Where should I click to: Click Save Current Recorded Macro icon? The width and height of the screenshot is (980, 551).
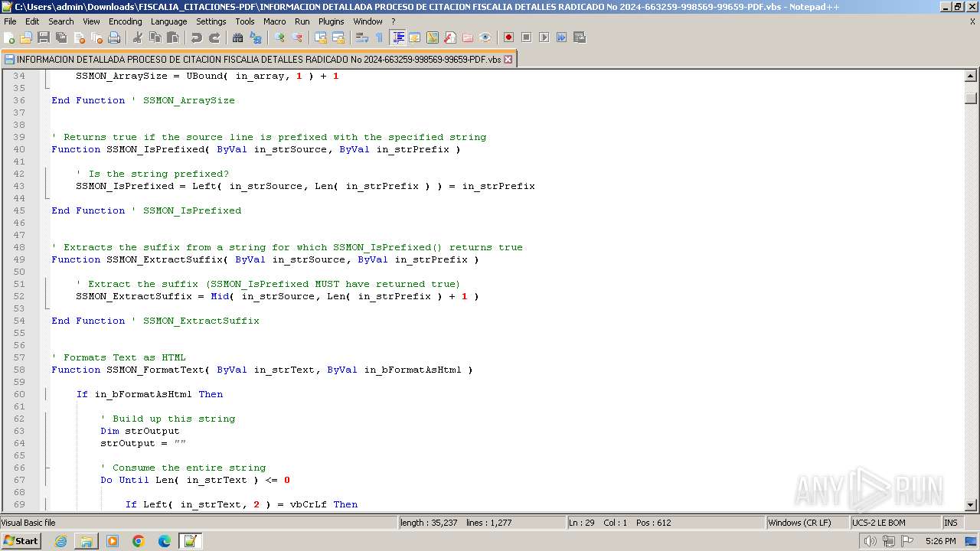(x=579, y=37)
